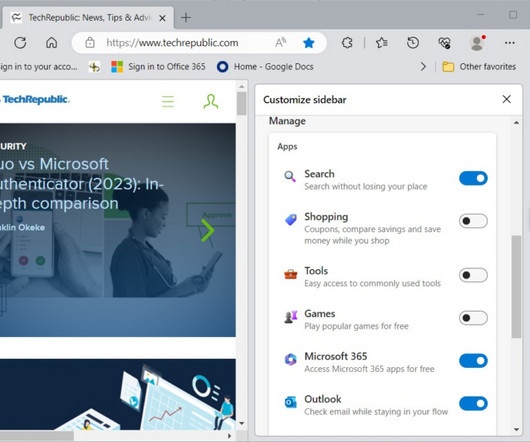
Task: Open the Favorites list icon
Action: (x=382, y=43)
